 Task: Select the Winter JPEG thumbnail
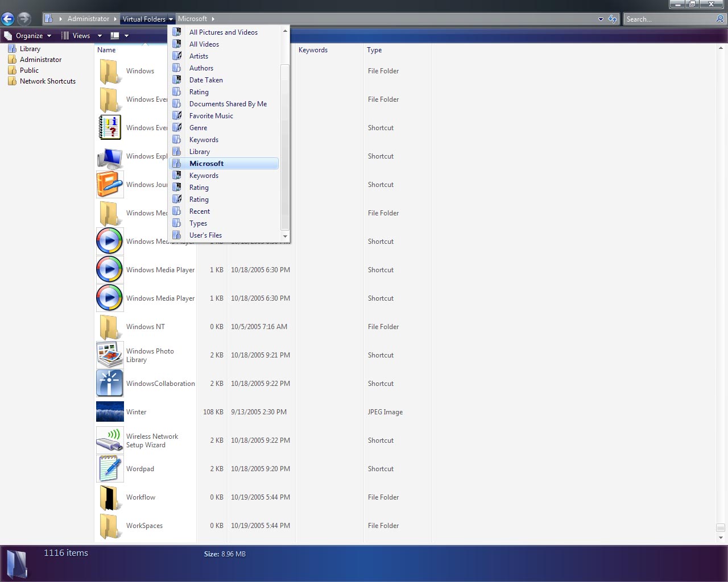[x=110, y=412]
